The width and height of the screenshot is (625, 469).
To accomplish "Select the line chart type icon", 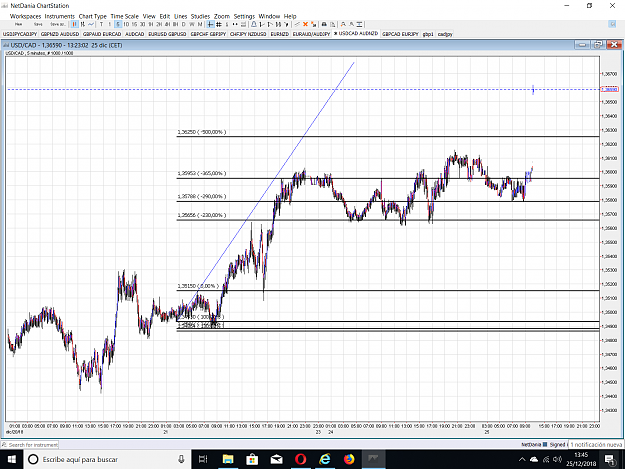I will click(x=91, y=24).
